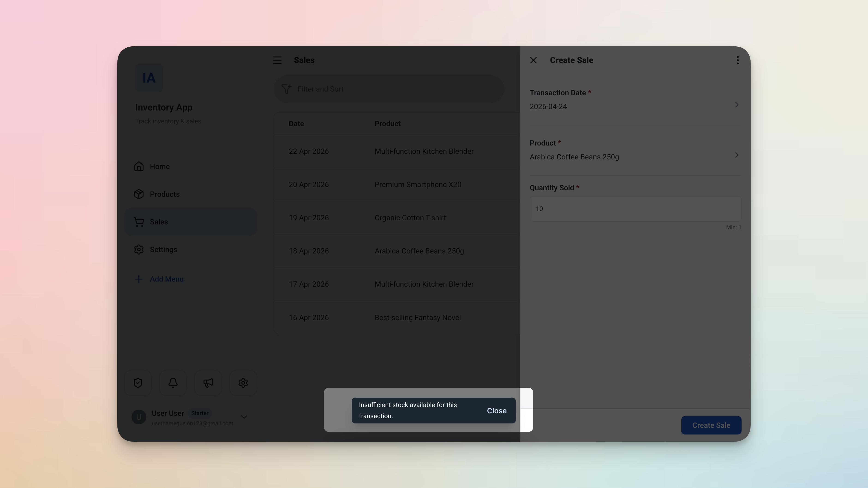The image size is (868, 488).
Task: Click the insufficient stock message text
Action: click(x=408, y=410)
